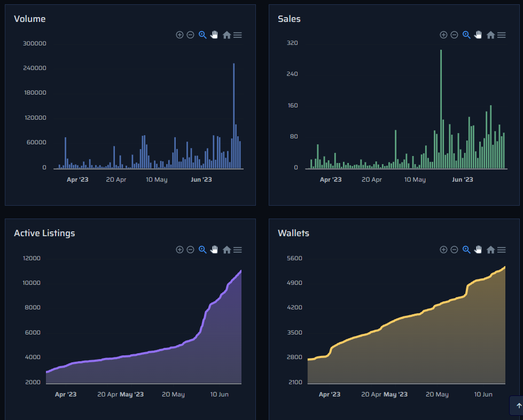Viewport: 523px width, 420px height.
Task: Activate pan hand on Volume chart
Action: pyautogui.click(x=214, y=35)
